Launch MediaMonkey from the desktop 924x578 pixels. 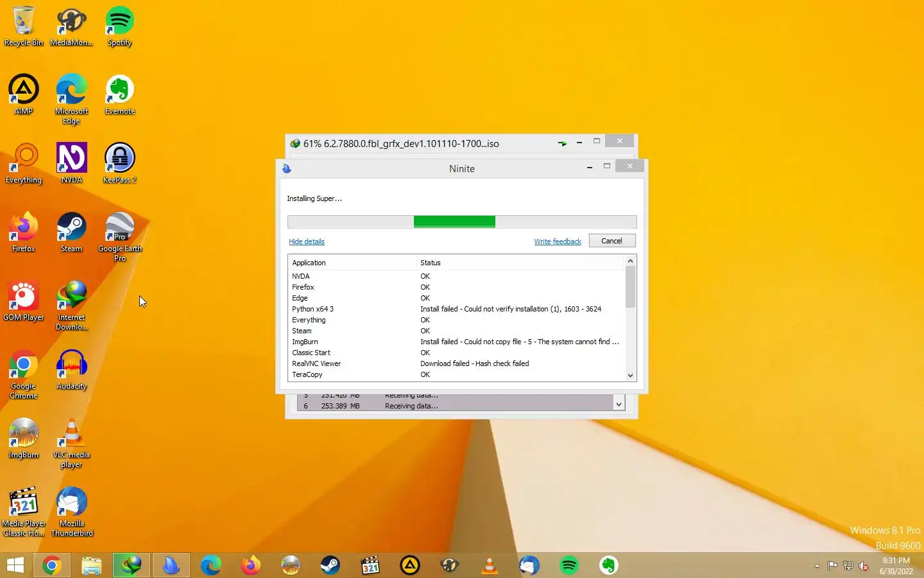click(x=71, y=26)
